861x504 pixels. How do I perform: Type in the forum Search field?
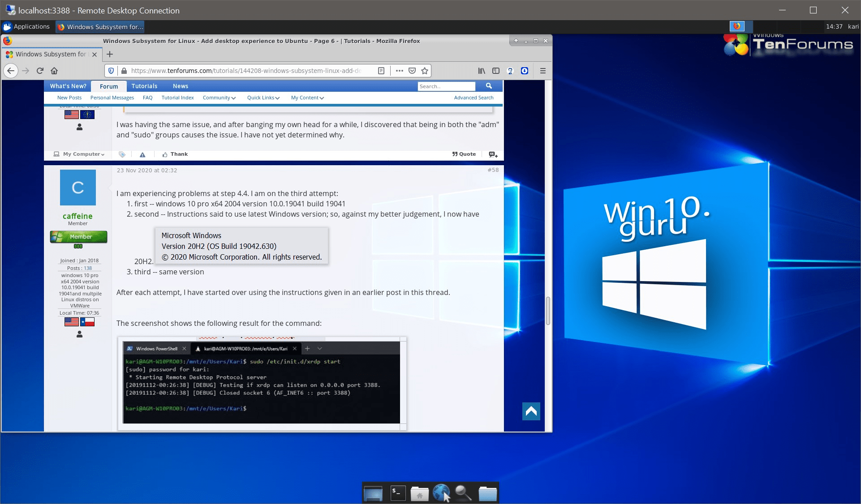pyautogui.click(x=446, y=86)
